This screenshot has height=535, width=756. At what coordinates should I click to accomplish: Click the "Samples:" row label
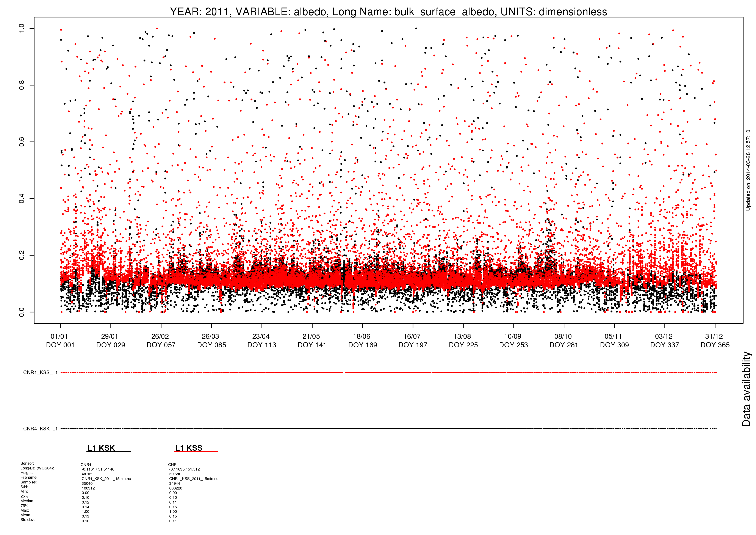29,482
